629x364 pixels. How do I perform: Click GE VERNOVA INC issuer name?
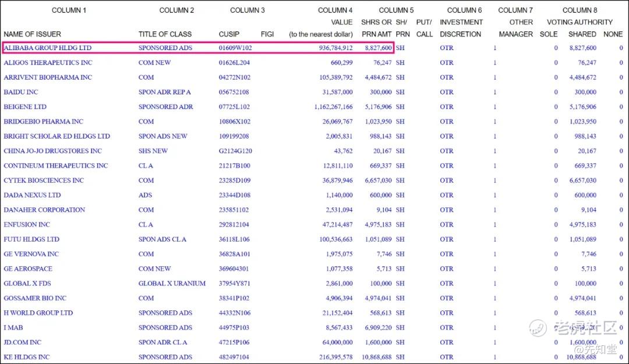tap(31, 254)
